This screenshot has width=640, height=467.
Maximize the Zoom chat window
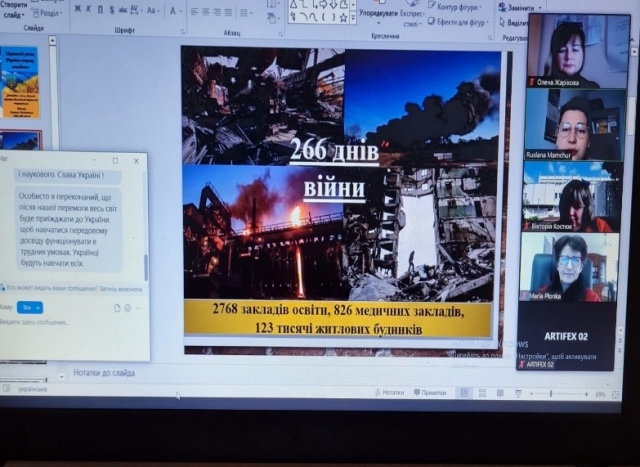tap(116, 161)
